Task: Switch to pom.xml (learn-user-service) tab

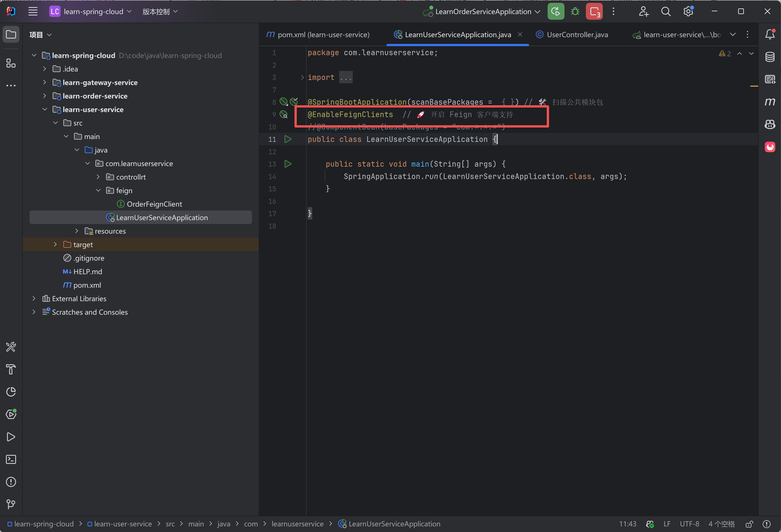Action: point(318,35)
